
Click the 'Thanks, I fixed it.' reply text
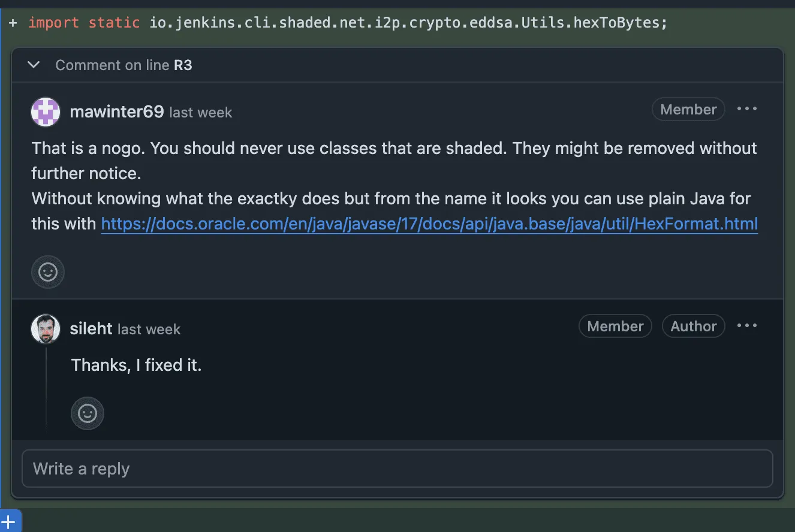pyautogui.click(x=137, y=365)
